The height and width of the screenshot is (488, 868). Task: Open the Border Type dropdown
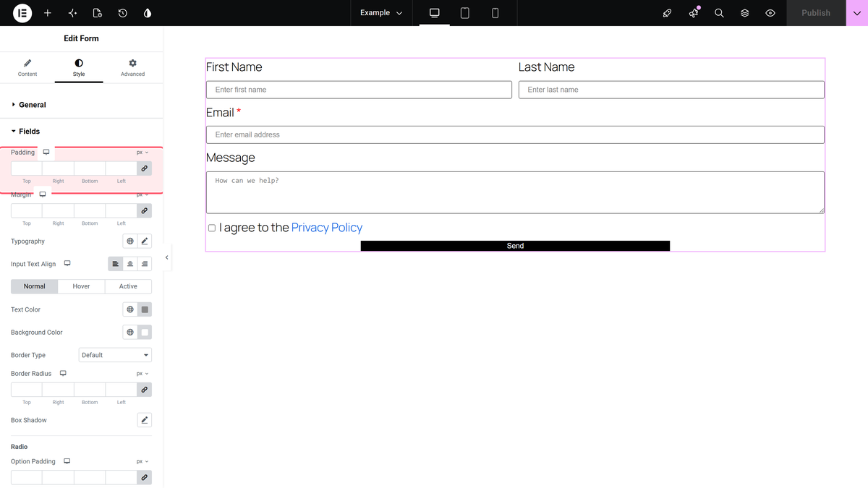[x=115, y=355]
